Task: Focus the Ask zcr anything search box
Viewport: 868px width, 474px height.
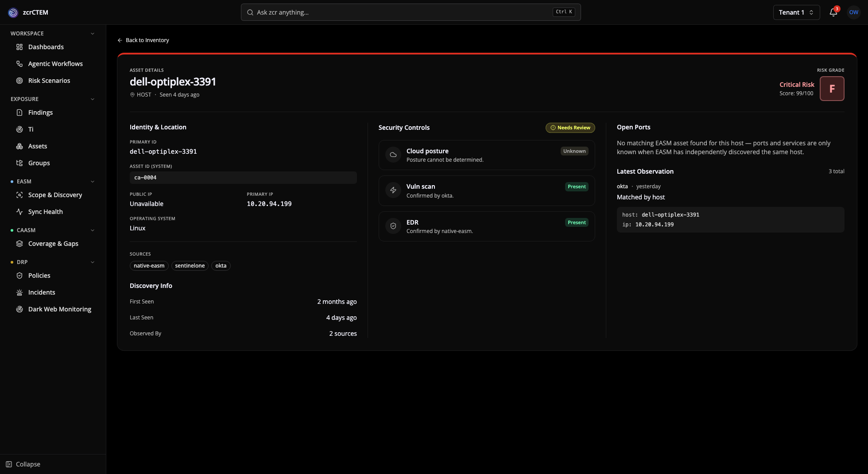Action: click(411, 12)
